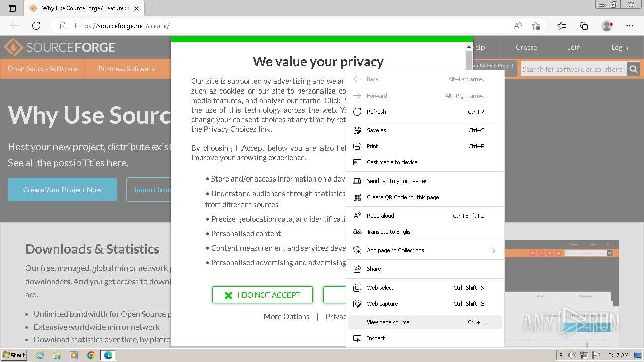
Task: Choose Web capture menu entry
Action: coord(425,304)
